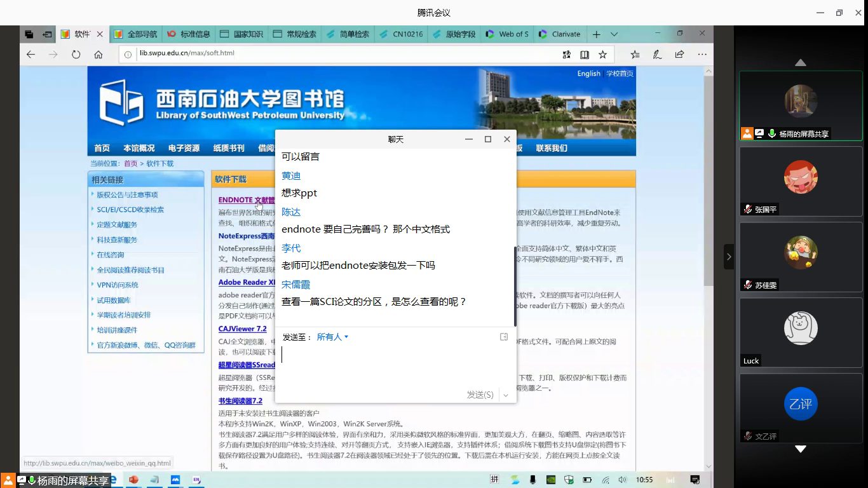The height and width of the screenshot is (488, 868).
Task: Switch to the 标准信息 tab
Action: [189, 34]
